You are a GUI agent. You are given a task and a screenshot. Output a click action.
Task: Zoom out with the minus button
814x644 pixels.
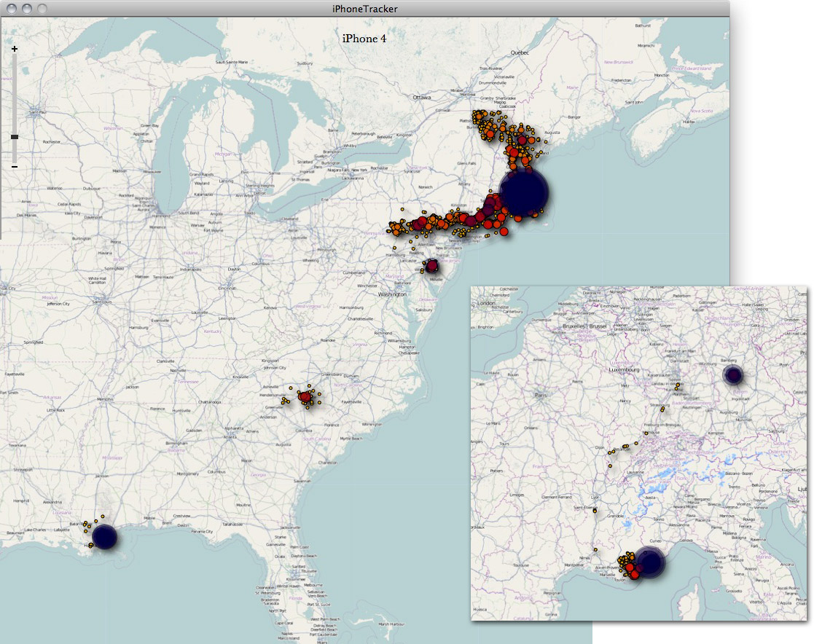coord(15,167)
